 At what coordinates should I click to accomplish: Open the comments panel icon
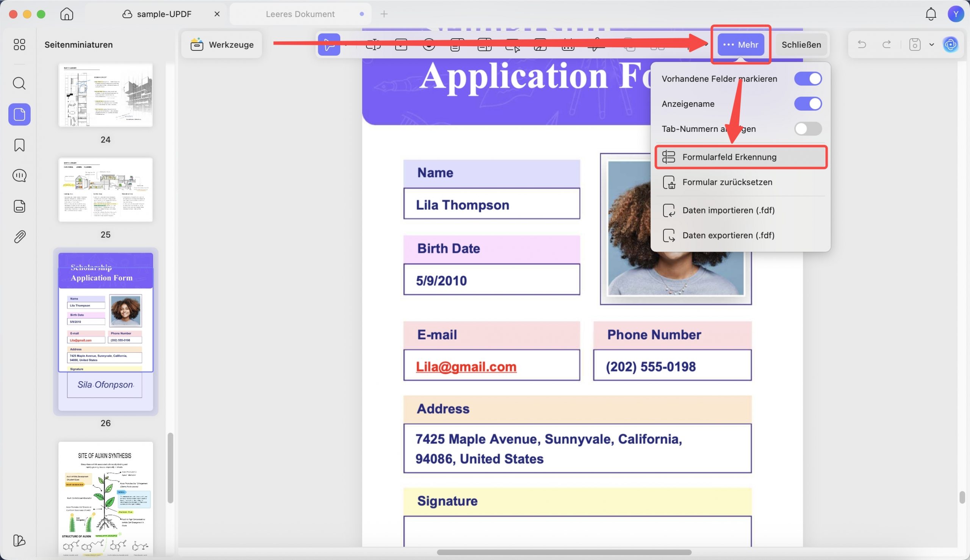coord(19,176)
